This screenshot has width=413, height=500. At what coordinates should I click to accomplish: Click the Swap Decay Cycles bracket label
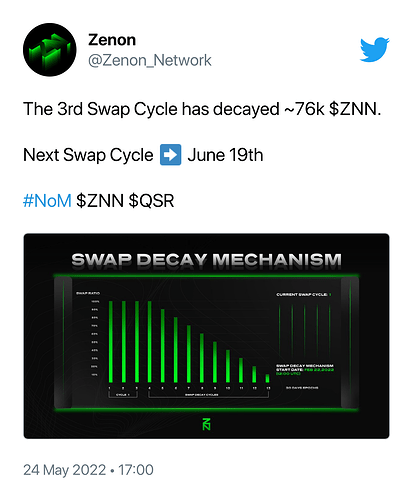202,394
